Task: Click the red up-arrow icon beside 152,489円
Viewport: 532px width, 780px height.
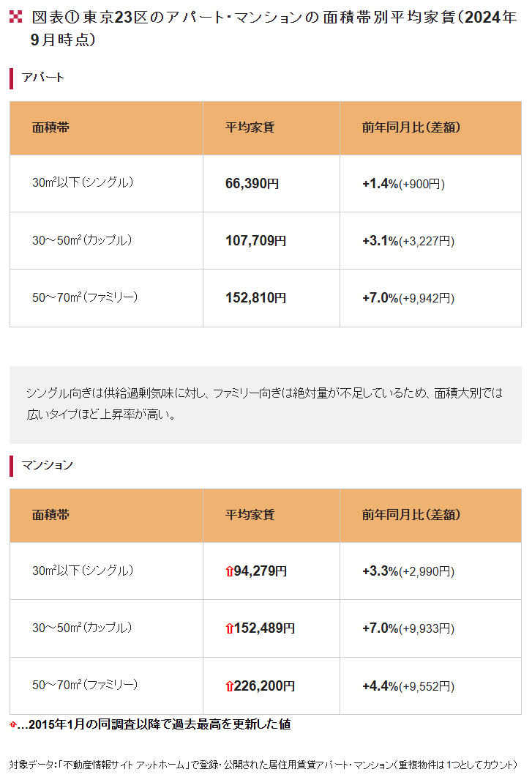Action: [x=229, y=629]
